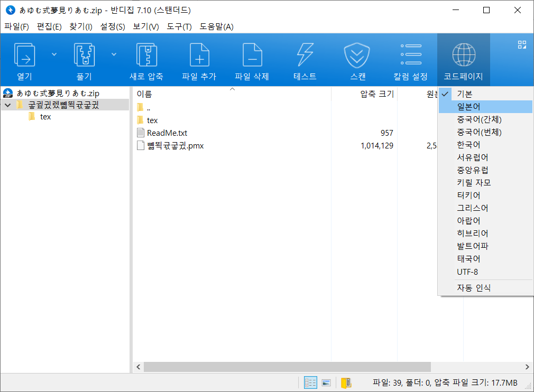Click the yellow archive icon in status bar

346,383
